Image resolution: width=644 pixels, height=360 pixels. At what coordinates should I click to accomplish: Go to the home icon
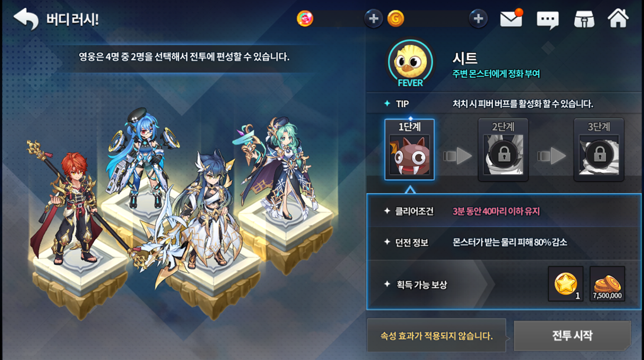point(618,18)
